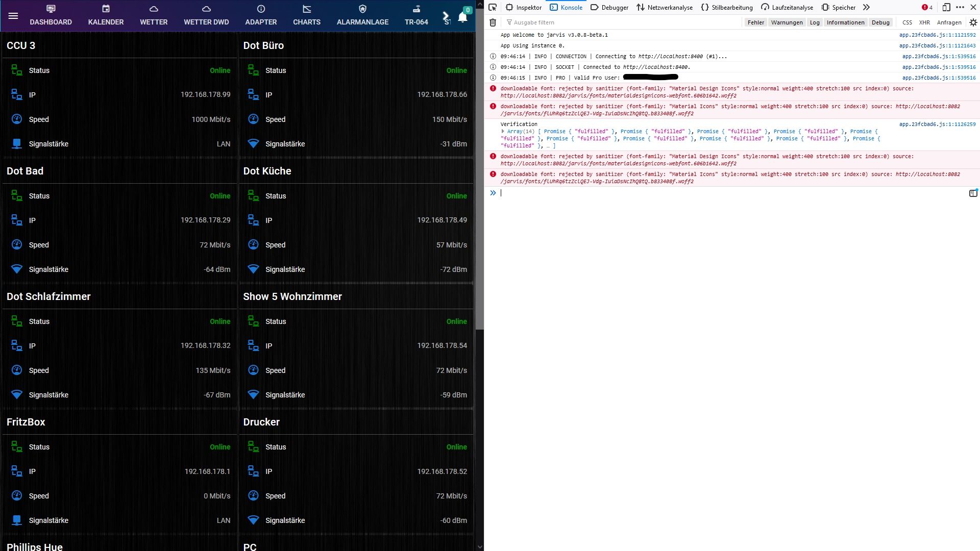Click Dot Küche signal value -72 dBm
Image resolution: width=980 pixels, height=551 pixels.
[453, 269]
